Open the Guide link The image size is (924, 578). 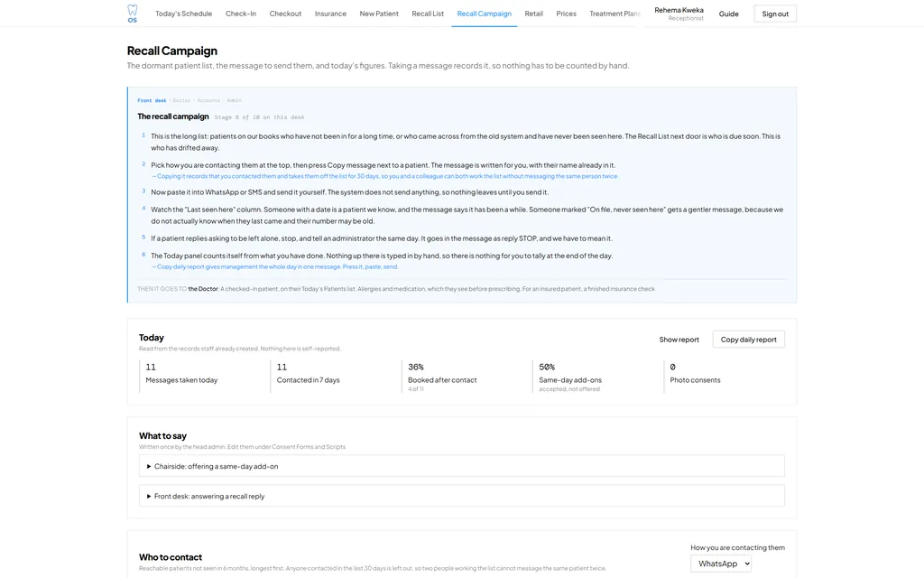(729, 14)
